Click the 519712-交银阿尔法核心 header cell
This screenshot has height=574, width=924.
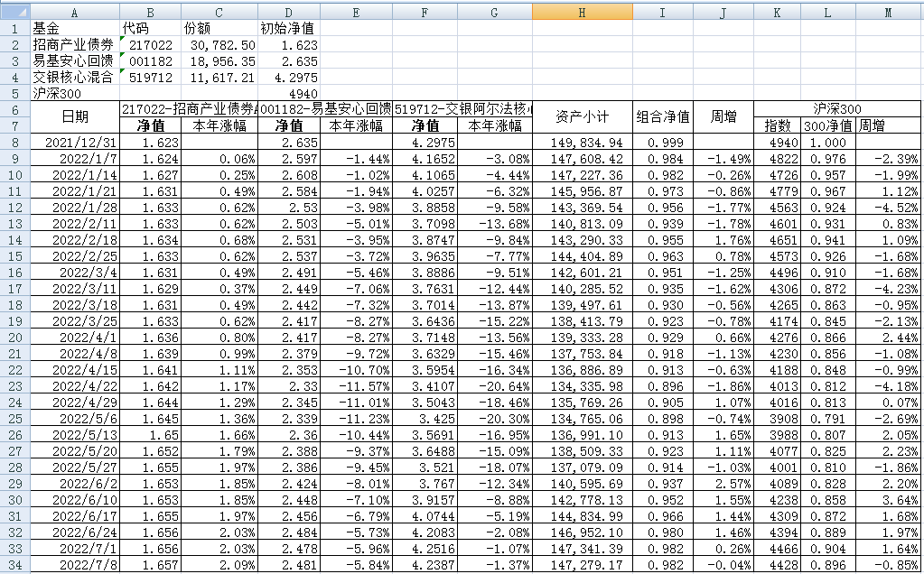pos(463,109)
